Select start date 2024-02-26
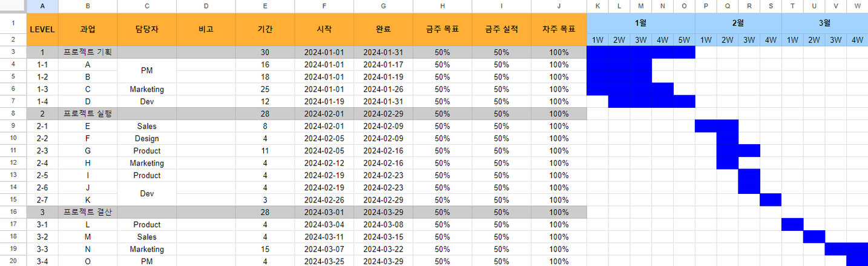Image resolution: width=868 pixels, height=266 pixels. coord(324,200)
